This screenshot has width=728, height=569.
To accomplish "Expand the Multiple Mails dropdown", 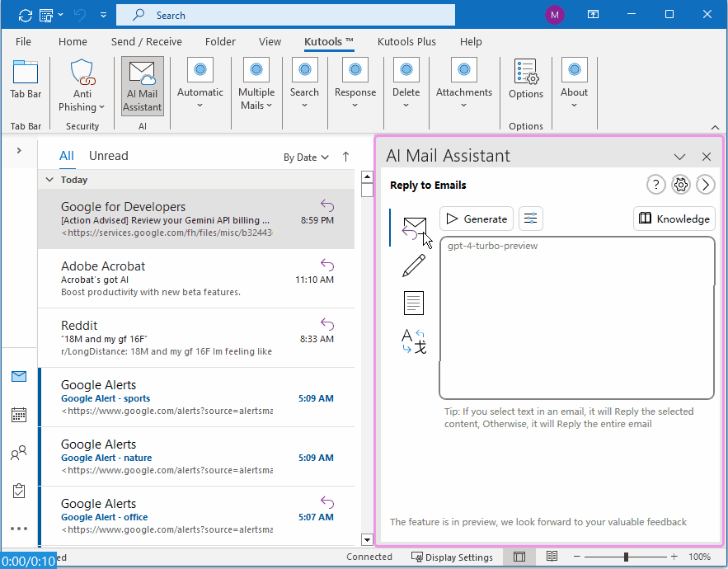I will point(256,86).
